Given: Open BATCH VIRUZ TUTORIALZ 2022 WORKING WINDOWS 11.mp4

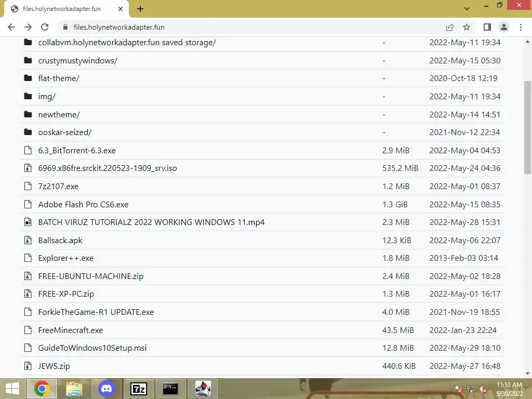Looking at the screenshot, I should point(151,222).
